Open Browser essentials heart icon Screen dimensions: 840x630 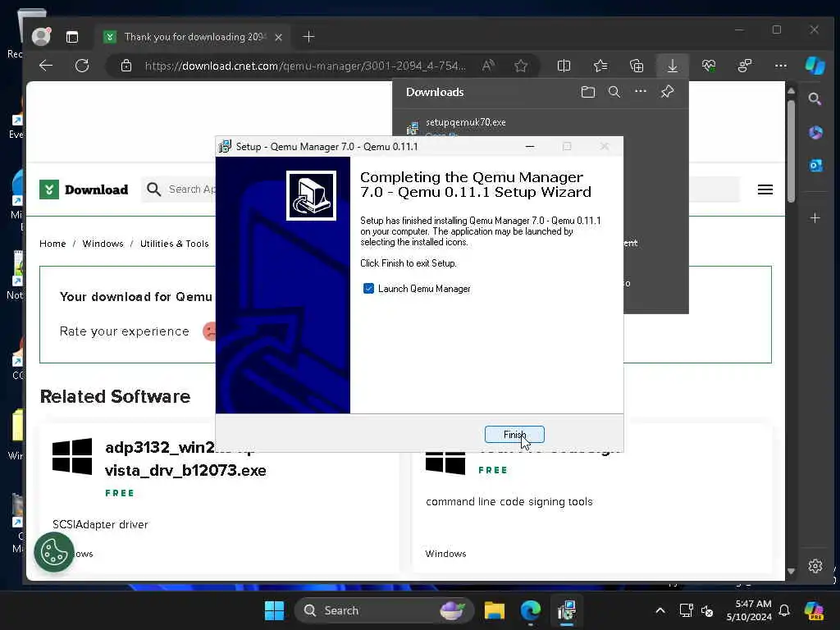(x=709, y=66)
